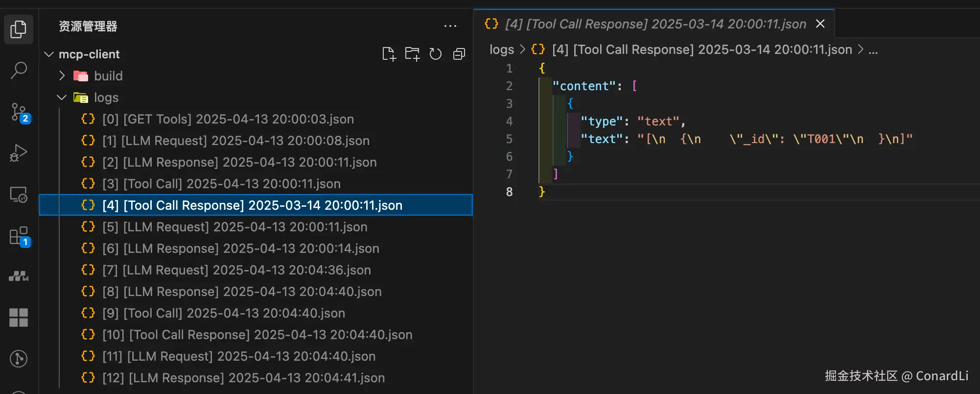Close the Tool Call Response editor tab

[820, 24]
